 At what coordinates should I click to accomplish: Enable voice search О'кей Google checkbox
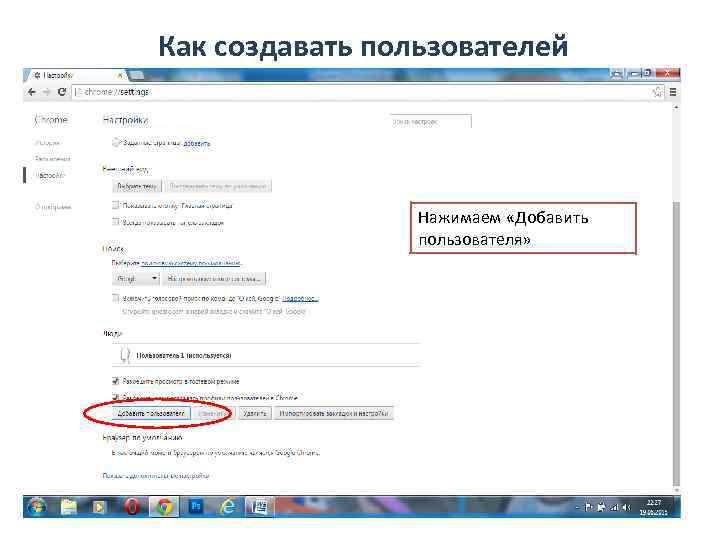[x=116, y=298]
